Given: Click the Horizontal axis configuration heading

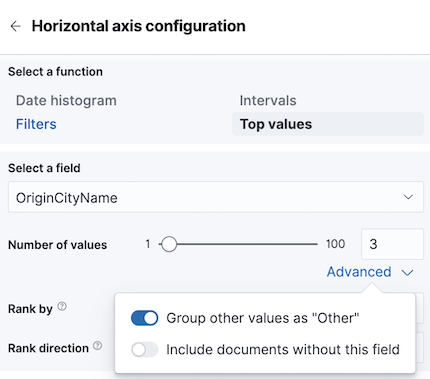Looking at the screenshot, I should pyautogui.click(x=139, y=26).
